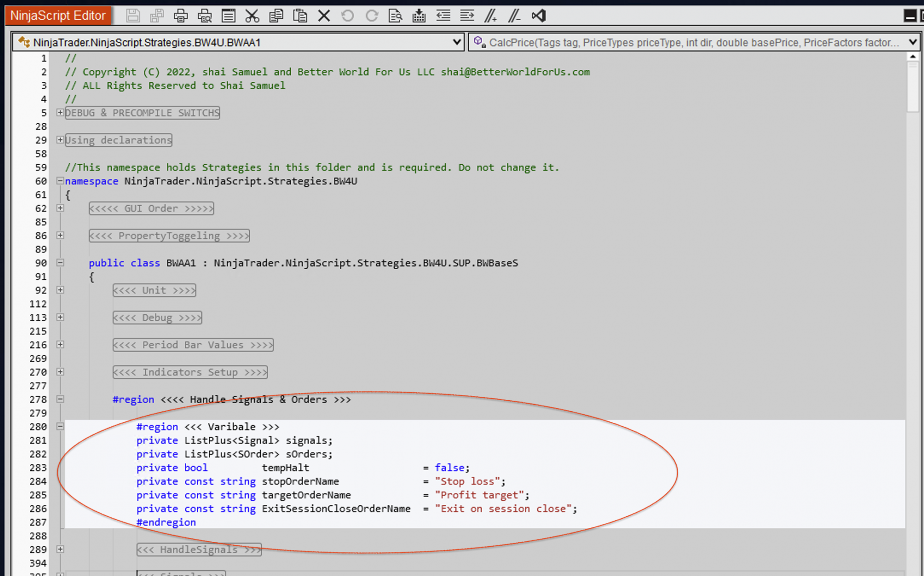Image resolution: width=924 pixels, height=576 pixels.
Task: Select the NinjaScript Editor tab
Action: click(57, 15)
